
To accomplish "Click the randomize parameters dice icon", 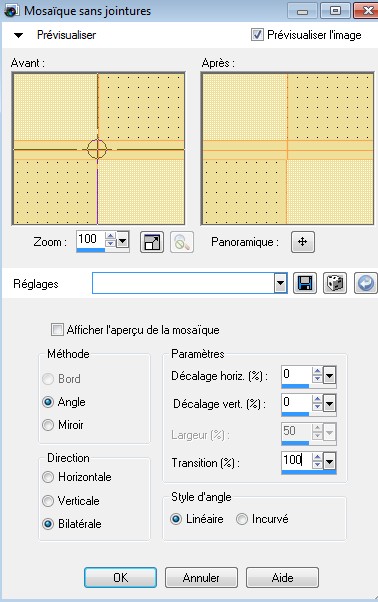I will (335, 283).
